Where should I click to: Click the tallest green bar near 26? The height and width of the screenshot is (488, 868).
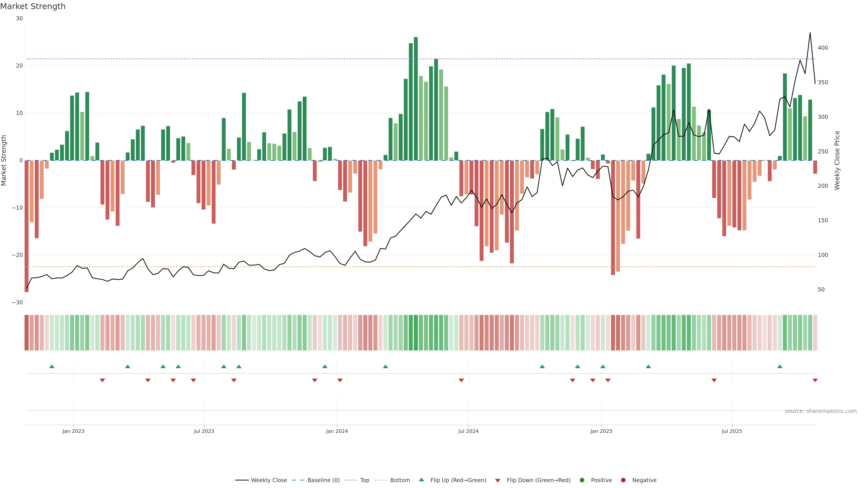[x=416, y=99]
